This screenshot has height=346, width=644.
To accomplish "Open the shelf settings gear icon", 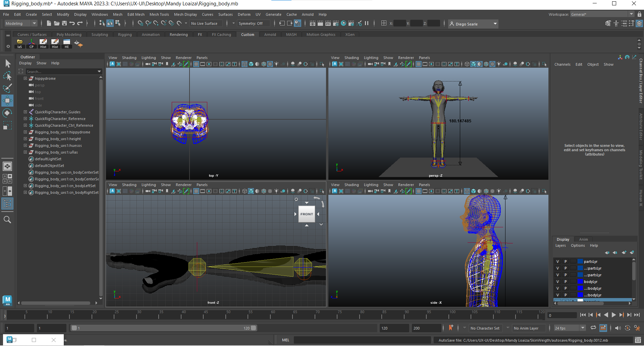I will pyautogui.click(x=8, y=46).
